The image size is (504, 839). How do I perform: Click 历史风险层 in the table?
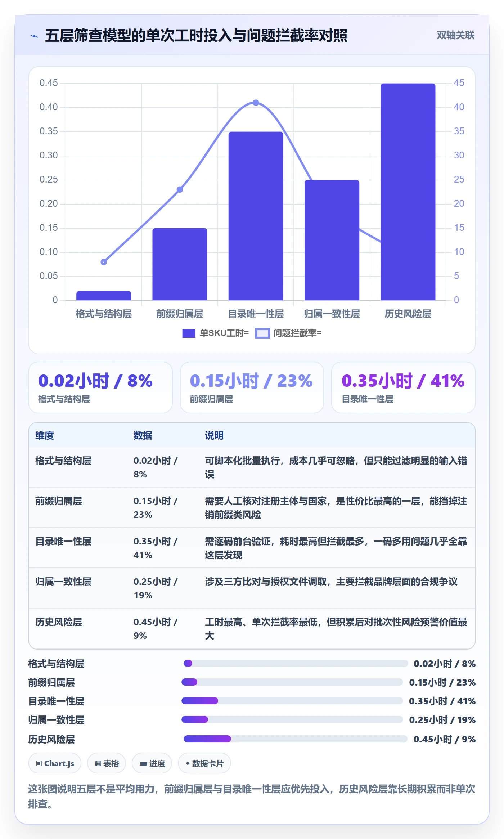click(59, 622)
